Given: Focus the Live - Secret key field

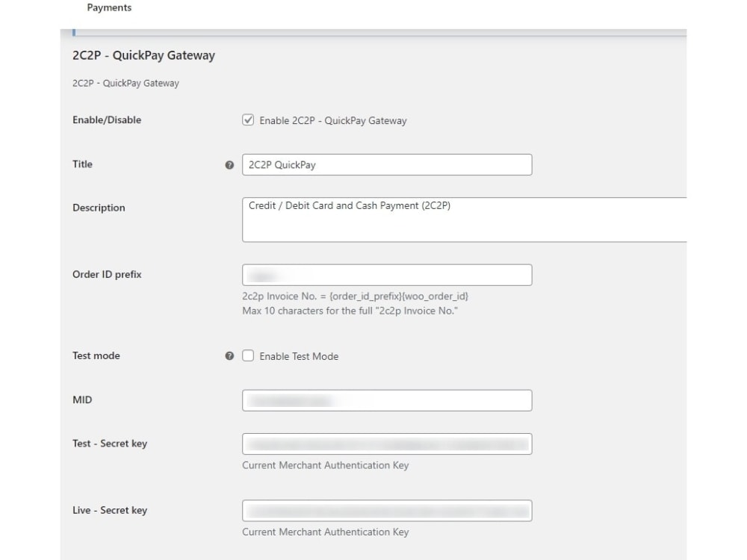Looking at the screenshot, I should [x=388, y=511].
